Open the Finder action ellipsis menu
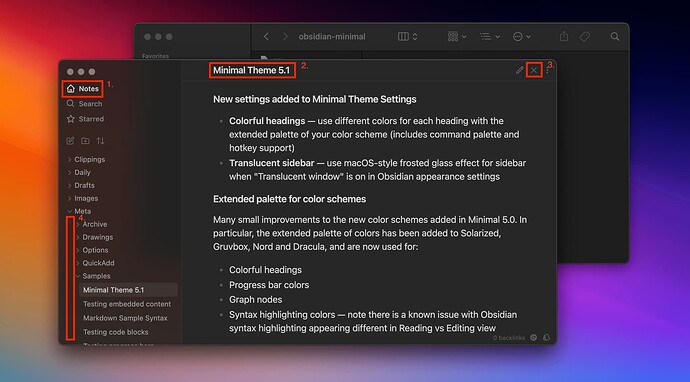 click(521, 37)
